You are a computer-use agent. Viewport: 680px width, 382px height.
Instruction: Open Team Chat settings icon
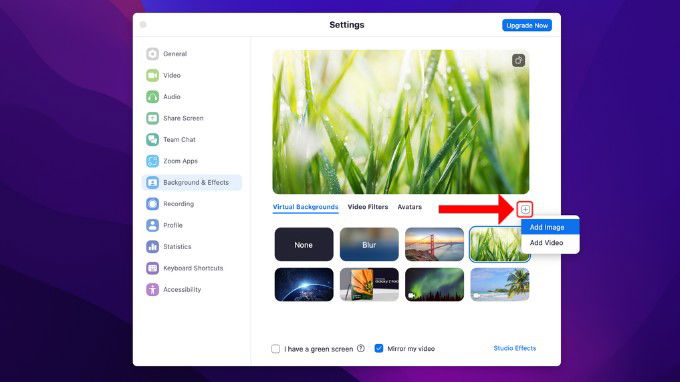point(152,140)
